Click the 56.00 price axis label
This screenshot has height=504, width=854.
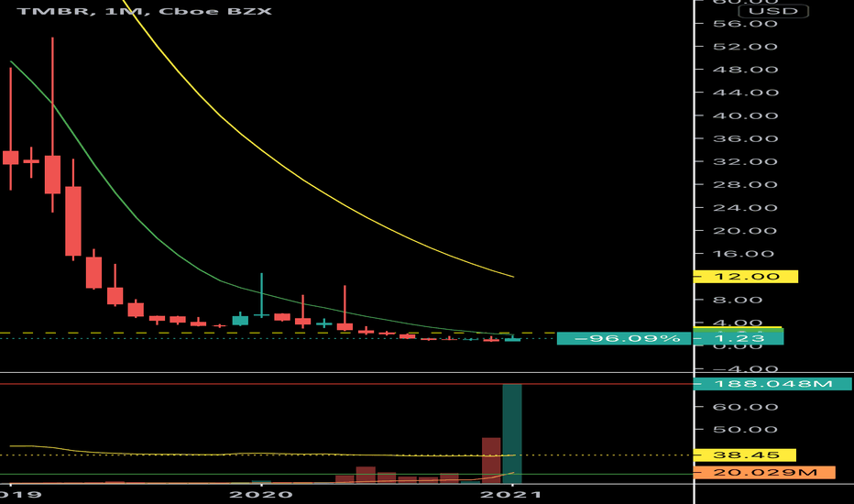coord(745,24)
